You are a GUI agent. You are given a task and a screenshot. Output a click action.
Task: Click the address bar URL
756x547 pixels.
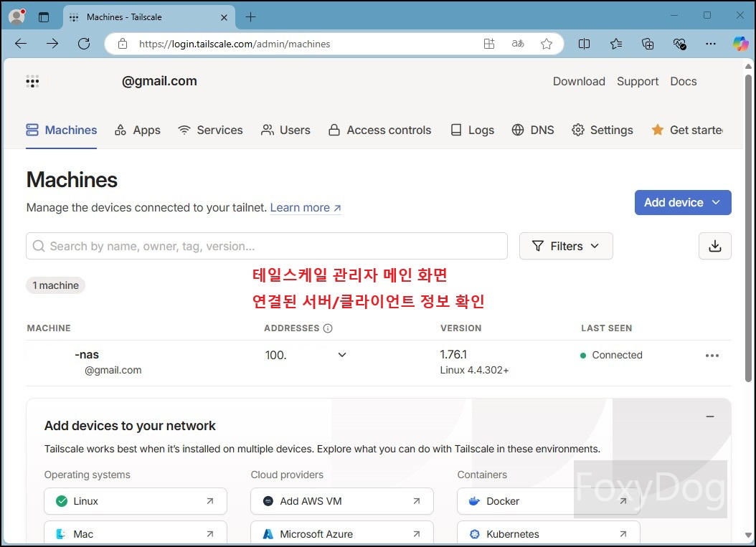235,44
